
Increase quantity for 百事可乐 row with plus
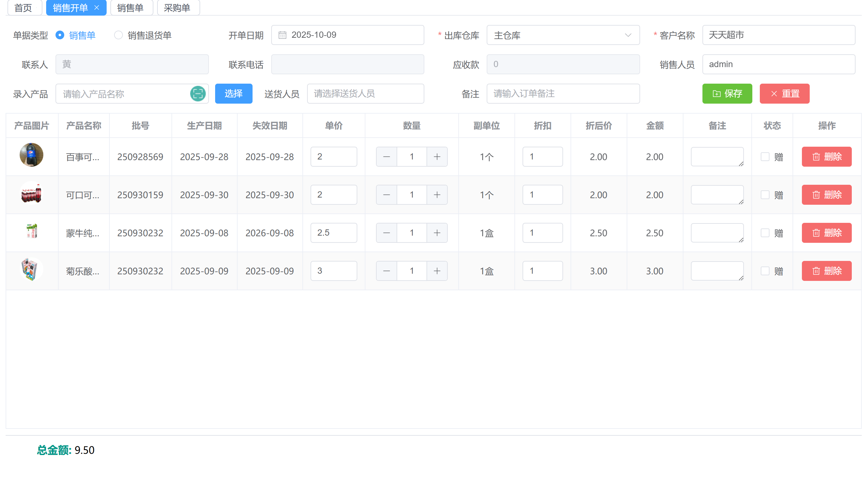click(x=437, y=157)
